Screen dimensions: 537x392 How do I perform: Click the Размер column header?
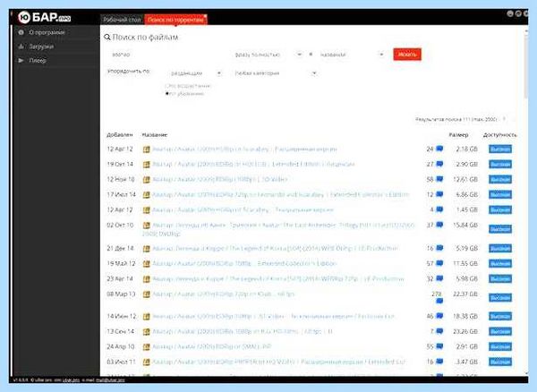(458, 135)
